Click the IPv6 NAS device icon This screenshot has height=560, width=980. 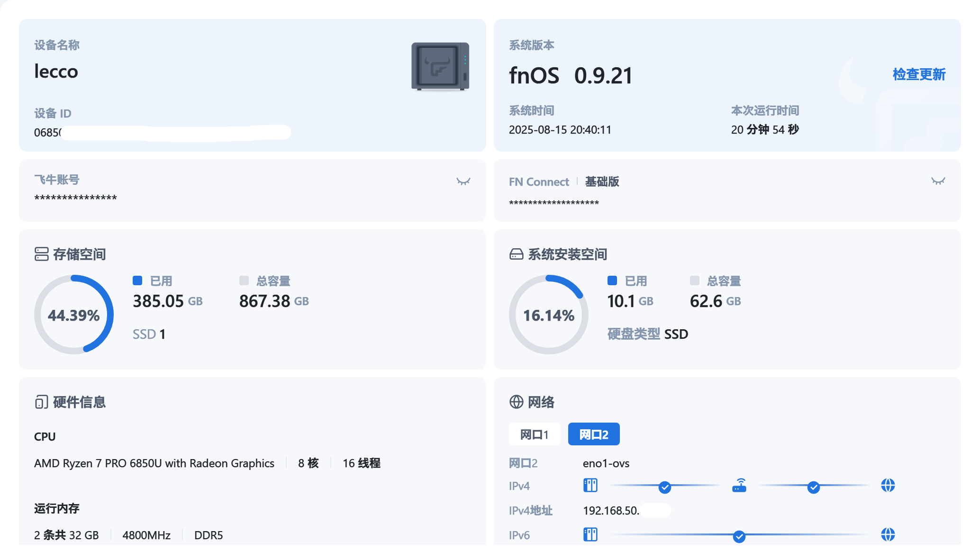[590, 535]
